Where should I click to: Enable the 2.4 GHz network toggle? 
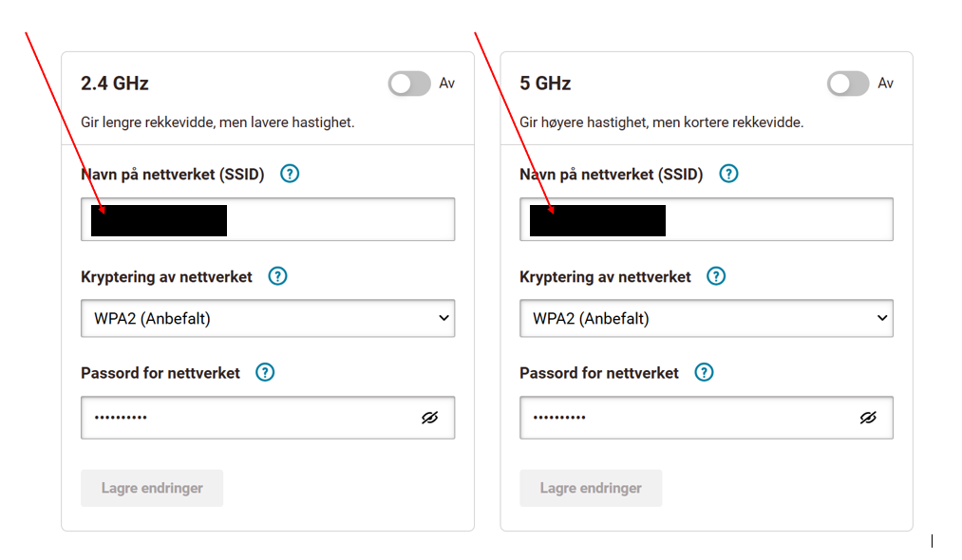coord(409,84)
